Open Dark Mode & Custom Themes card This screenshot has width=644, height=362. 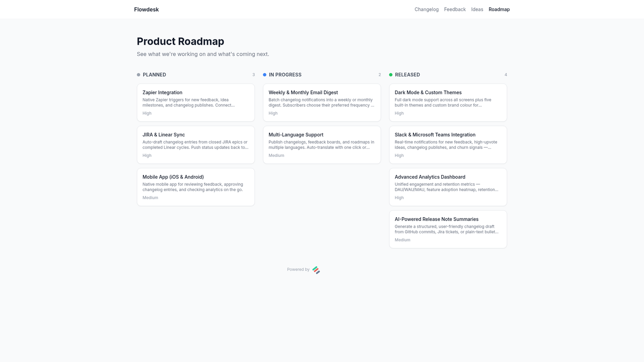448,103
